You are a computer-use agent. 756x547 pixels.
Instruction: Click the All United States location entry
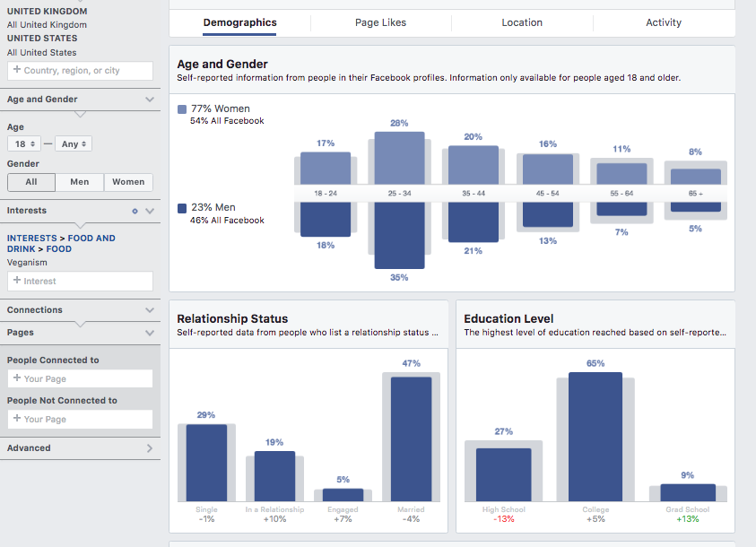tap(41, 53)
